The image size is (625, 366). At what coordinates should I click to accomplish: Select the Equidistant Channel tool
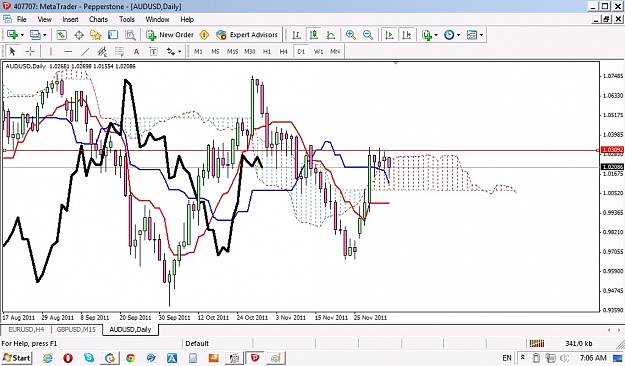(x=102, y=51)
